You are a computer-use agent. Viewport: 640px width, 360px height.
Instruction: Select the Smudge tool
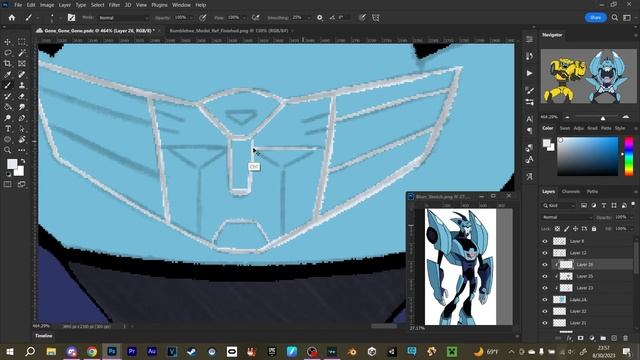(x=22, y=107)
